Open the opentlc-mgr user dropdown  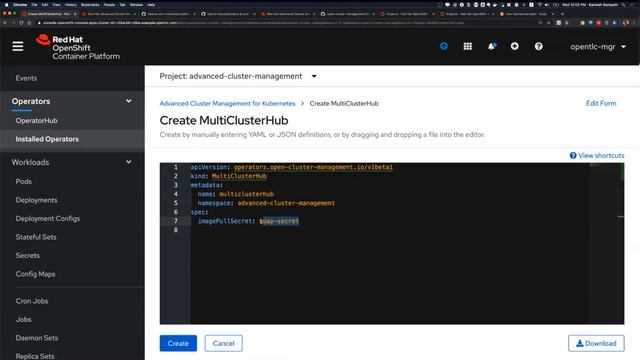tap(598, 47)
